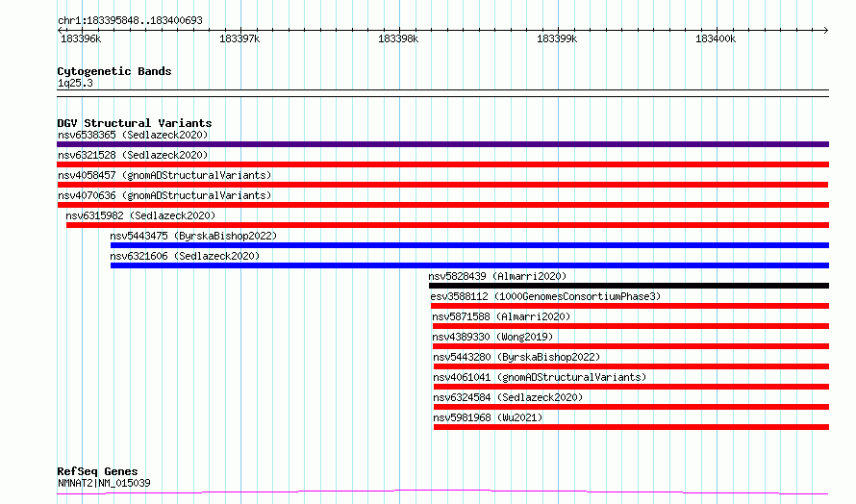This screenshot has height=504, width=856.
Task: Click the 1q25.3 band label
Action: pos(75,83)
